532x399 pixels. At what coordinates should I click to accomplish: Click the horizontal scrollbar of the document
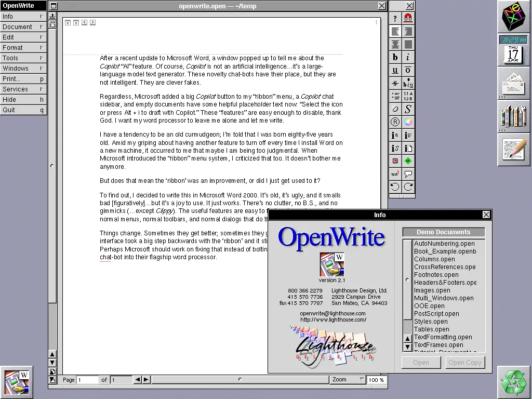[240, 380]
